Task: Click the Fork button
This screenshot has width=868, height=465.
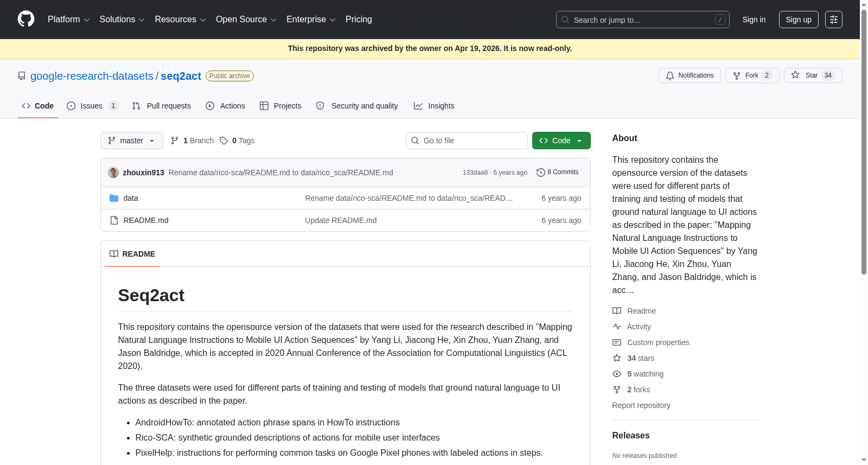Action: [x=752, y=75]
